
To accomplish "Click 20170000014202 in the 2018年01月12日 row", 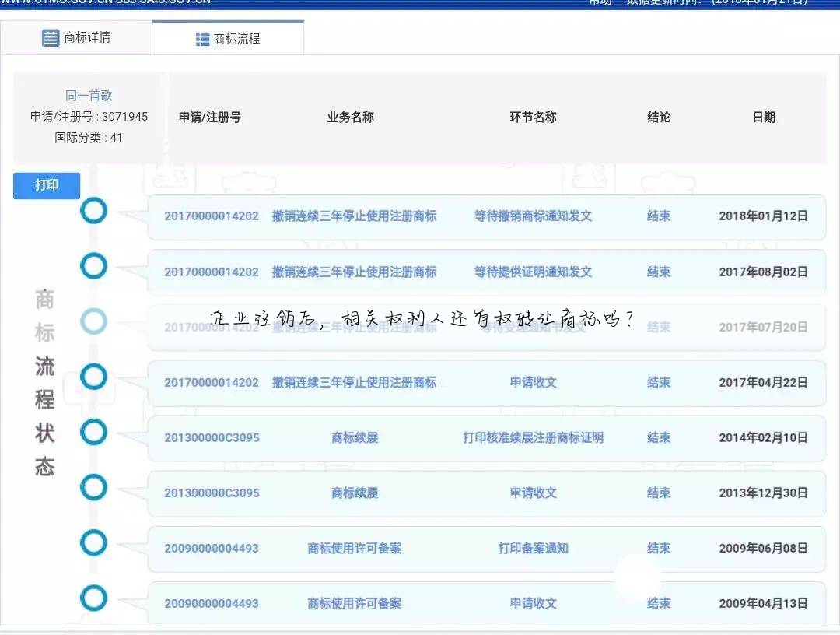I will [x=212, y=216].
